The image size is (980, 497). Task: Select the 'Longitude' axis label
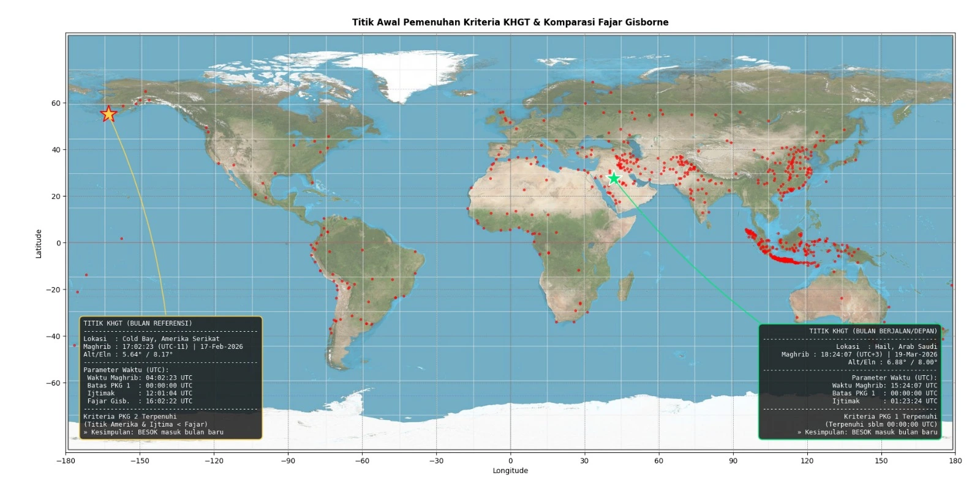[510, 471]
